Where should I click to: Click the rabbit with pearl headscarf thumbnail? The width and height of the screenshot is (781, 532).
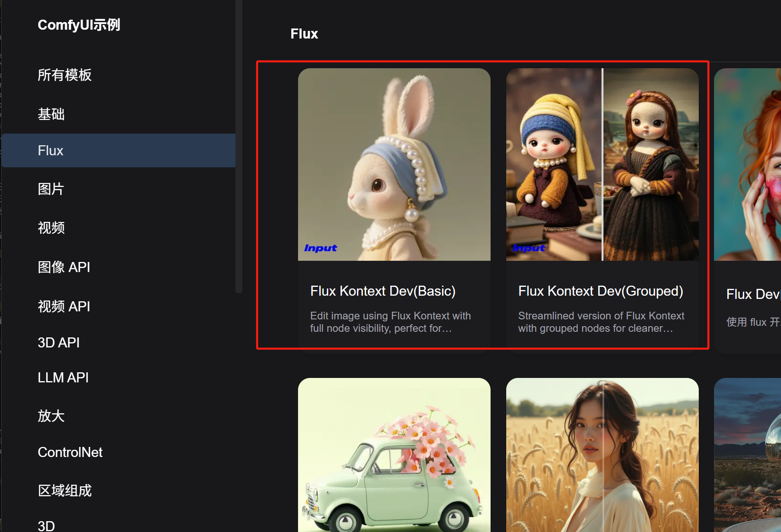point(394,164)
